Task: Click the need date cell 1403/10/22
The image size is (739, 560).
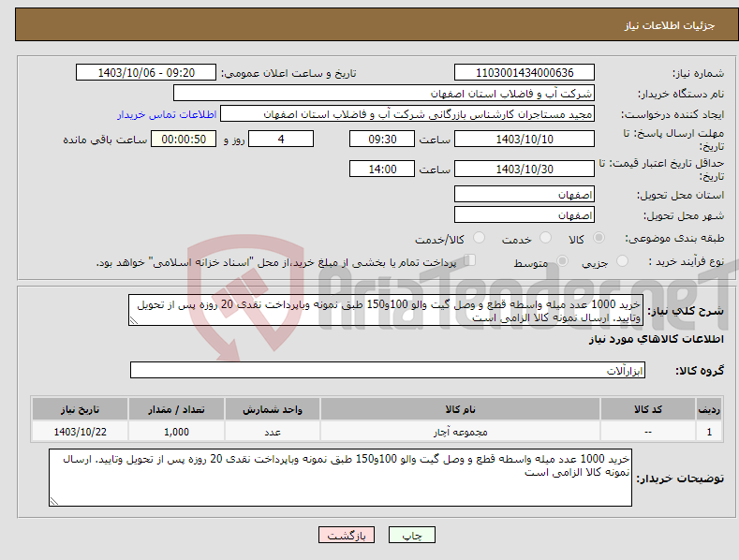Action: 81,432
